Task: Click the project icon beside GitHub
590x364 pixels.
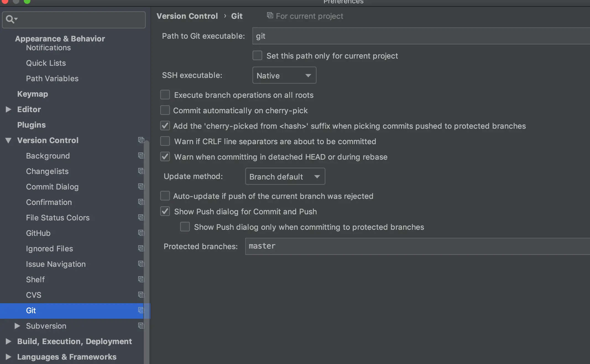Action: pos(141,233)
